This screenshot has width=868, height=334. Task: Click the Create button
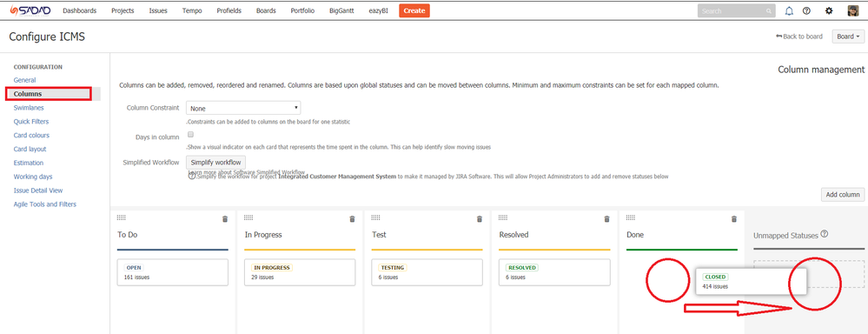[414, 10]
